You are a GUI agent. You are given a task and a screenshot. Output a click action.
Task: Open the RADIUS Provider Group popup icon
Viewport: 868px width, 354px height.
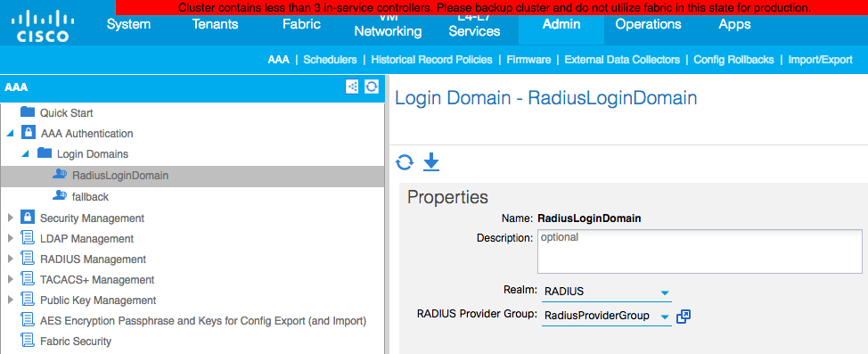[x=684, y=317]
